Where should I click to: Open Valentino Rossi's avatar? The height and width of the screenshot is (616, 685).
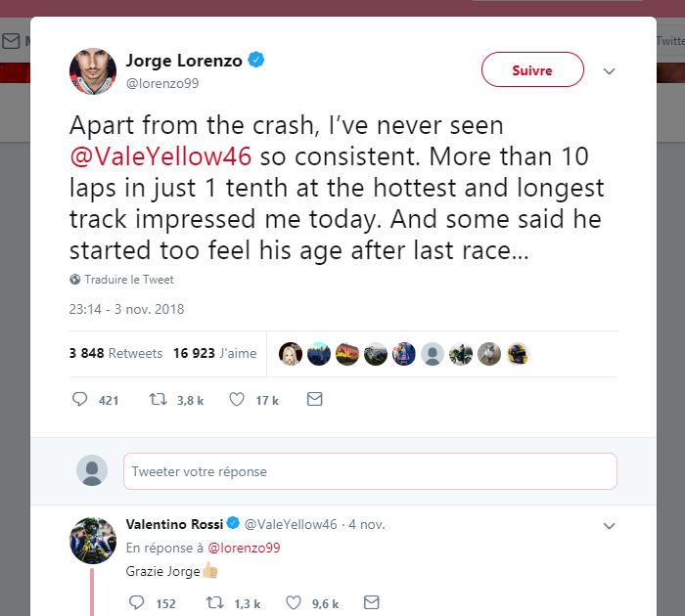93,541
